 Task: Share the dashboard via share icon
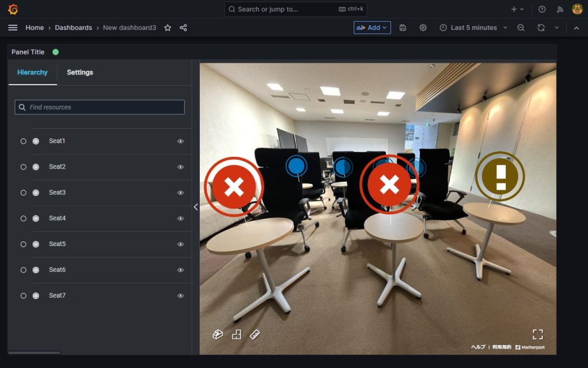(x=183, y=28)
